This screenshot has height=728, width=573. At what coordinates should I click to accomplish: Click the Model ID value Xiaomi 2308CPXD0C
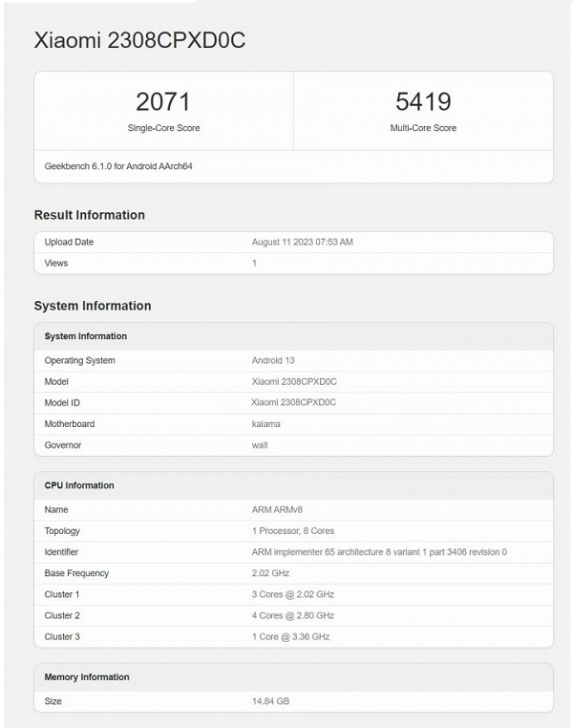click(294, 402)
